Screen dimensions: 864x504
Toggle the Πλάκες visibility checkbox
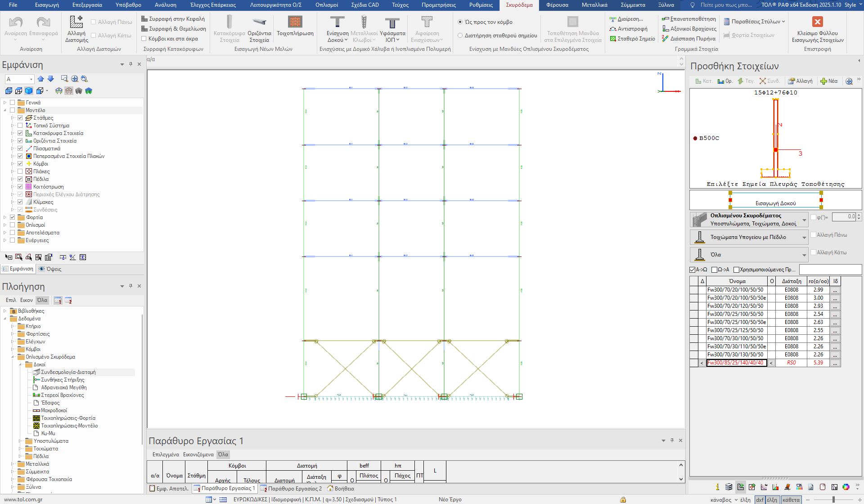tap(20, 171)
